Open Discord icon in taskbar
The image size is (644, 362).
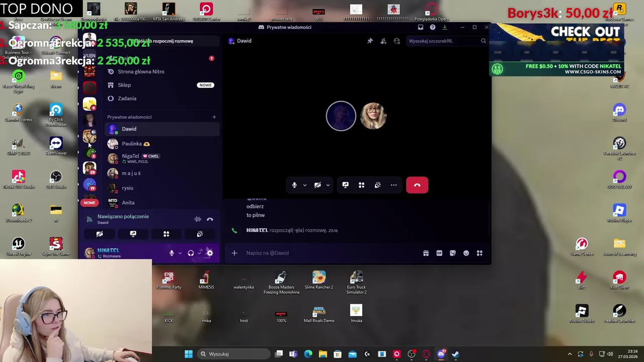pyautogui.click(x=441, y=354)
